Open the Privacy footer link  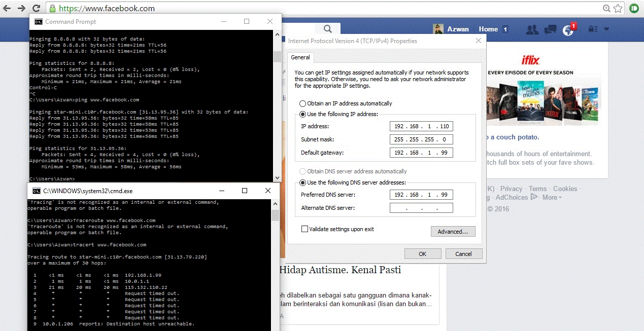pyautogui.click(x=511, y=189)
